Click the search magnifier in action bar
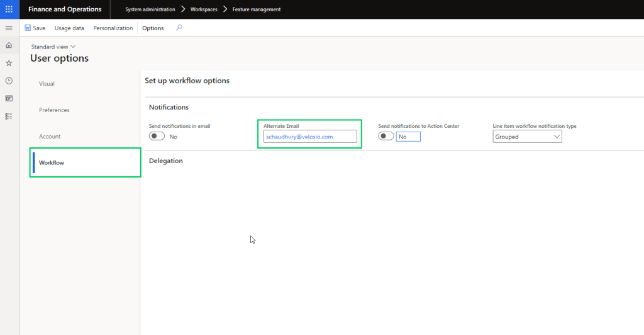Screen dimensions: 644x335 (x=179, y=28)
